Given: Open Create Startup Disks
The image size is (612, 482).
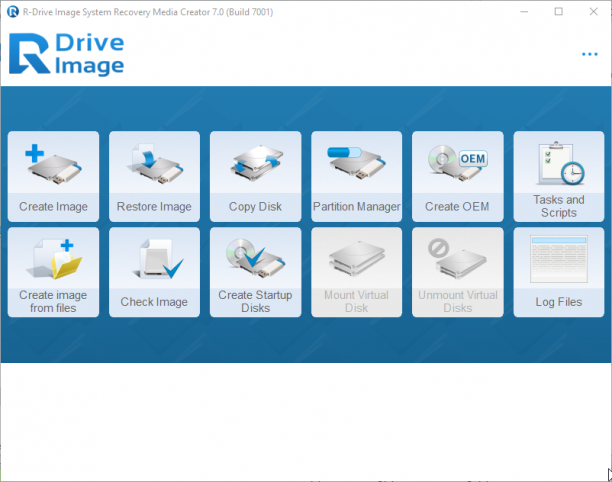Looking at the screenshot, I should pyautogui.click(x=255, y=272).
